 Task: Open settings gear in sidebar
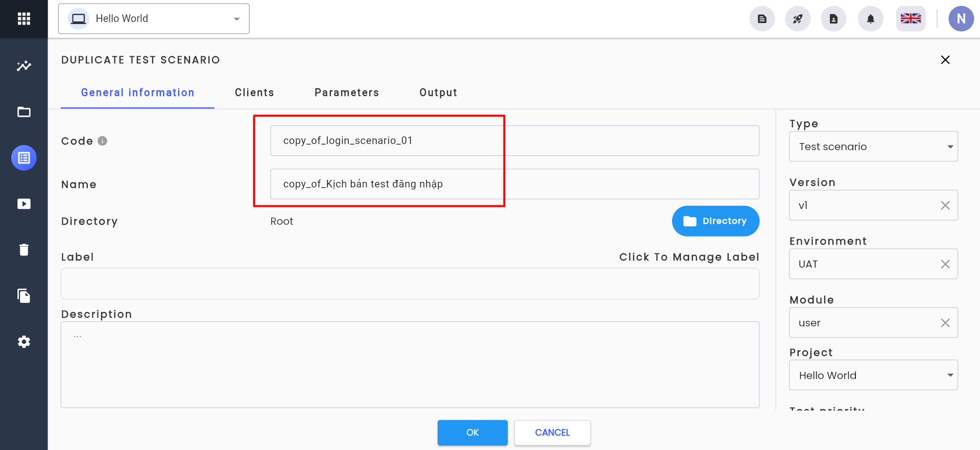point(24,342)
